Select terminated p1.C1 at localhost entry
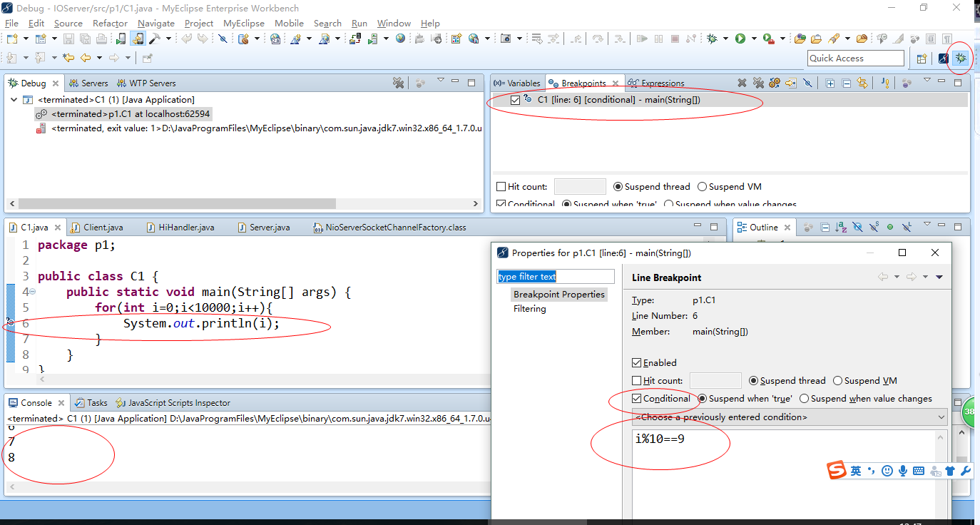Screen dimensions: 980x525 [x=123, y=114]
